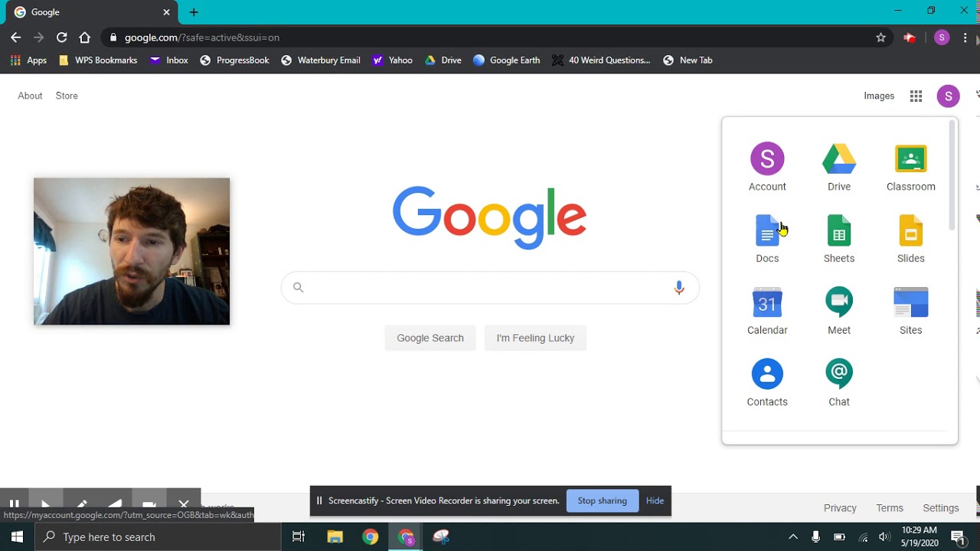Select the Google browser tab
The image size is (980, 551).
point(90,12)
